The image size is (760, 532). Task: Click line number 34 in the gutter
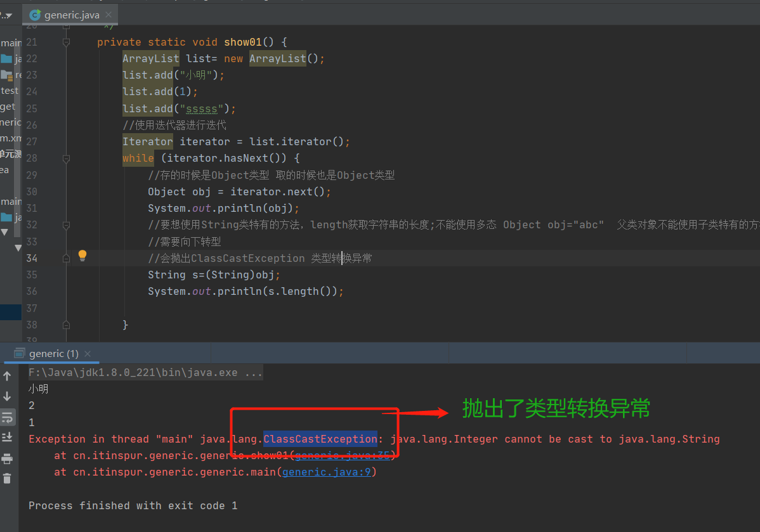click(x=32, y=258)
